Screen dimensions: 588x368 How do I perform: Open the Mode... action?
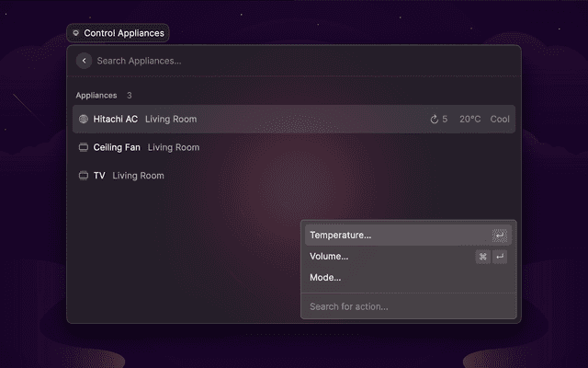(x=325, y=278)
